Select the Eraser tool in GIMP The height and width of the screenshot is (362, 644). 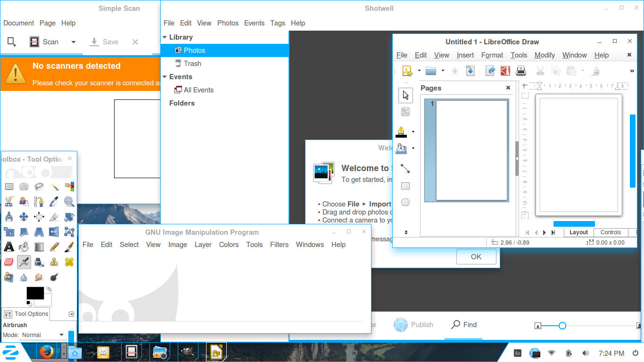(9, 262)
